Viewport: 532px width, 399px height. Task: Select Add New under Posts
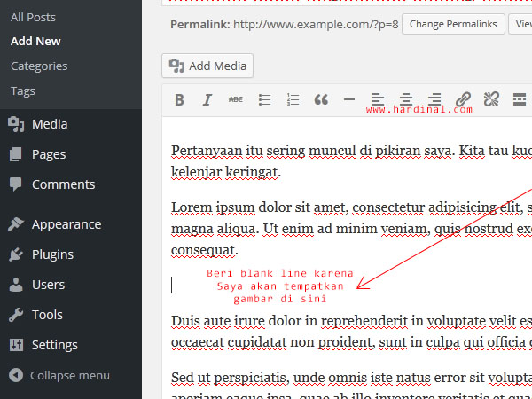click(35, 42)
